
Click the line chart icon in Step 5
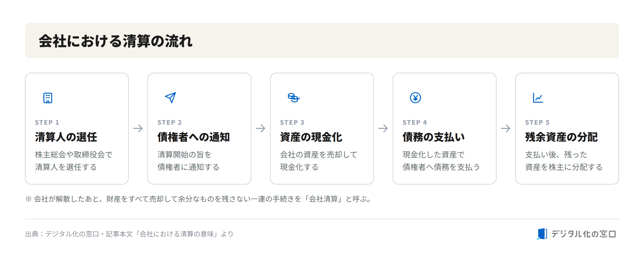[538, 98]
